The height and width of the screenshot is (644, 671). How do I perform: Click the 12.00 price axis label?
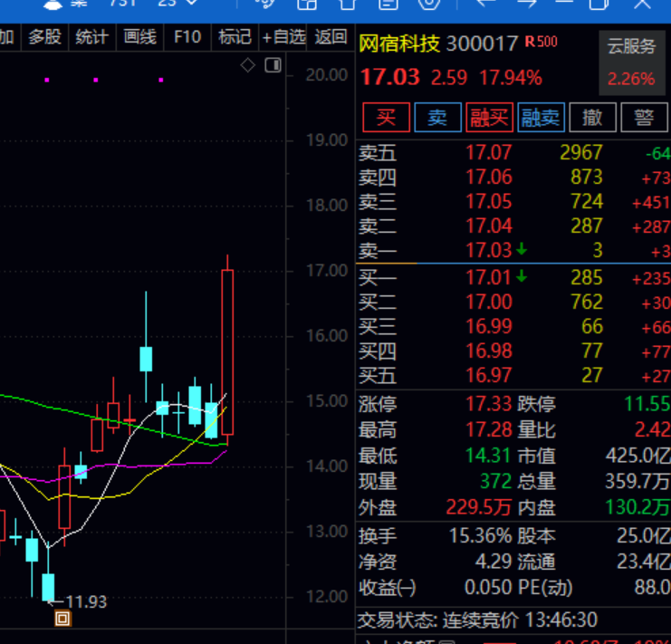[327, 597]
